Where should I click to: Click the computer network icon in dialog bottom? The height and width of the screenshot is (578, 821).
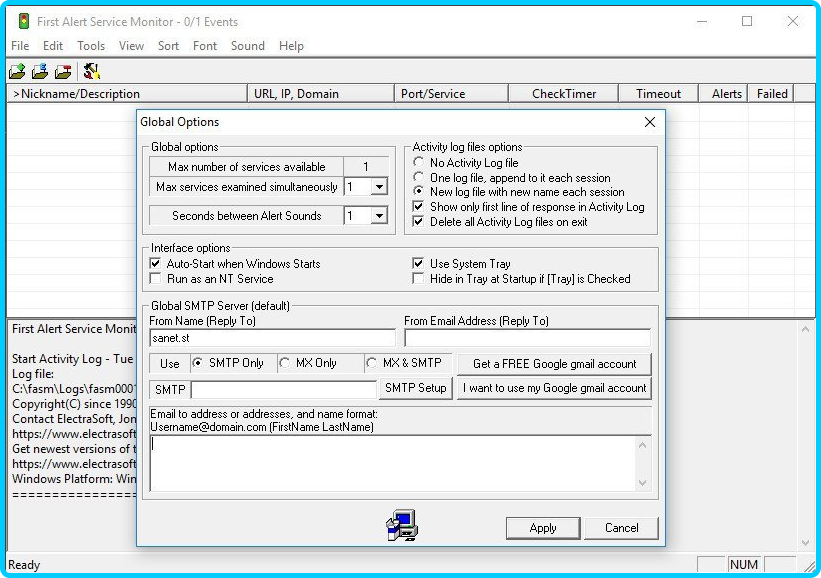[x=402, y=525]
